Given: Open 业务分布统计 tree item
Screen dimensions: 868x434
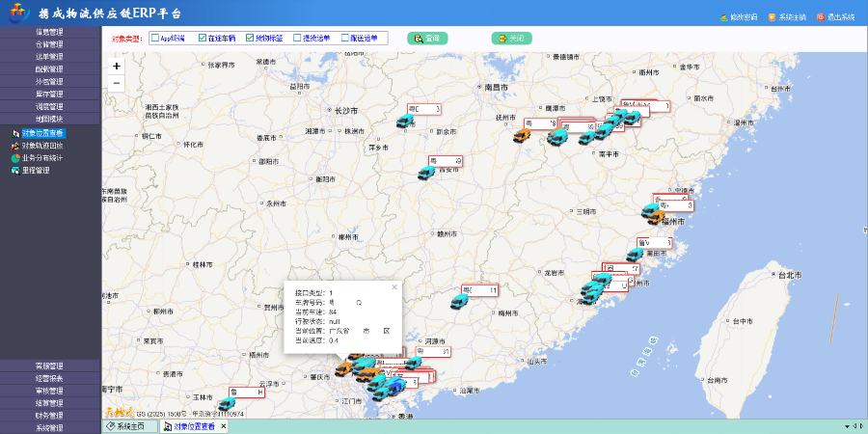Looking at the screenshot, I should 42,158.
